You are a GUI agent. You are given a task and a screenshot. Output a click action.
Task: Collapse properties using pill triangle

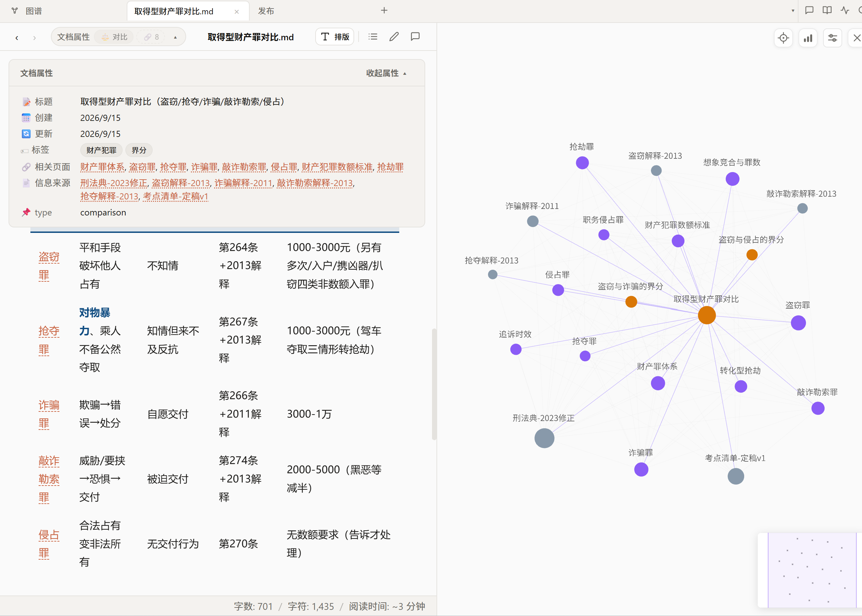[x=175, y=37]
